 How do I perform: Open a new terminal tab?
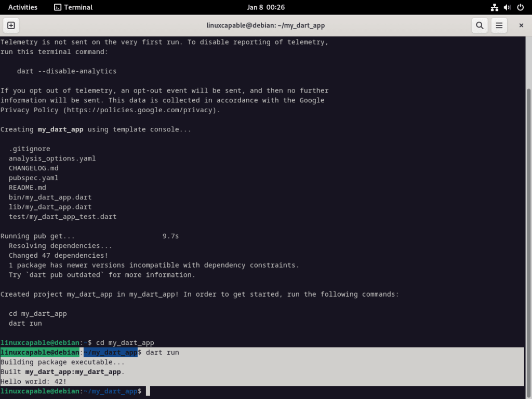(x=11, y=25)
